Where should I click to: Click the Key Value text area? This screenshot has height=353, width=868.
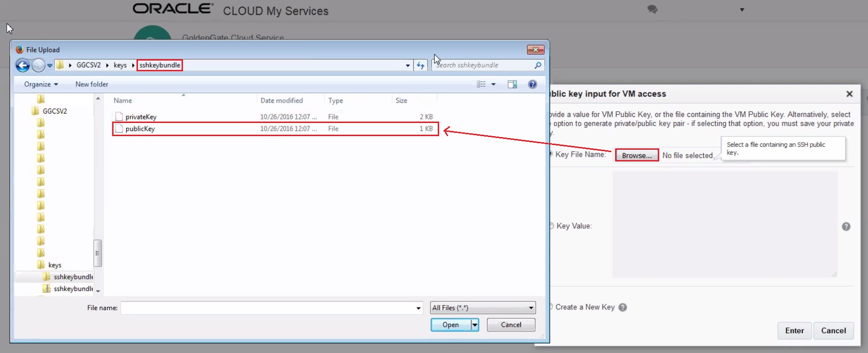tap(725, 224)
